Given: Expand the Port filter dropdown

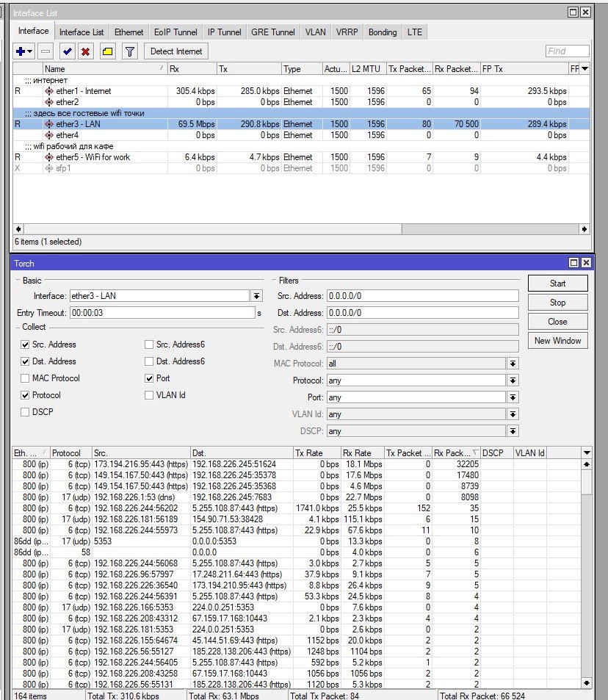Looking at the screenshot, I should (513, 397).
